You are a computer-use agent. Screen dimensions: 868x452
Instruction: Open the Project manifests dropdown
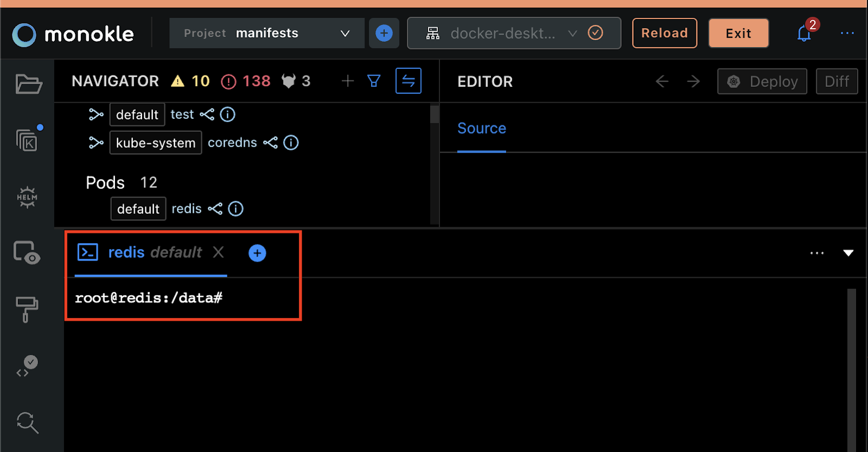267,33
